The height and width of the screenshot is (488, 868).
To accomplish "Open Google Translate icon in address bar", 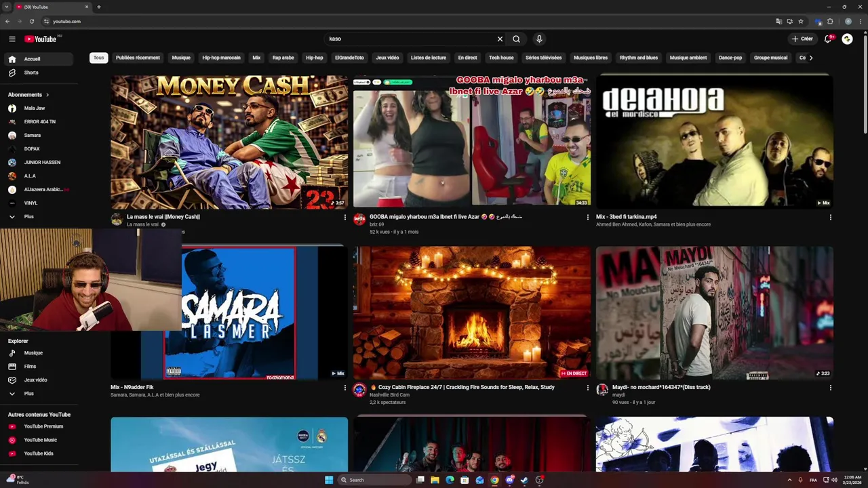I will click(x=779, y=21).
